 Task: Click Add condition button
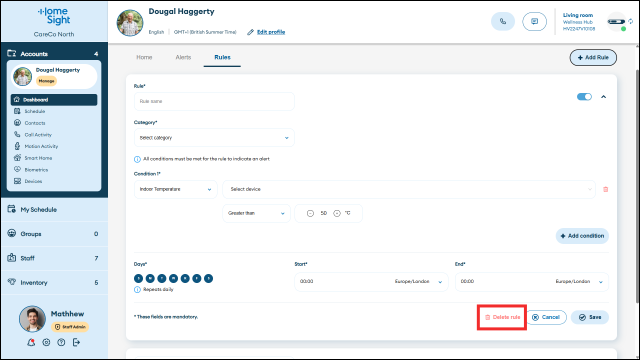pyautogui.click(x=582, y=236)
